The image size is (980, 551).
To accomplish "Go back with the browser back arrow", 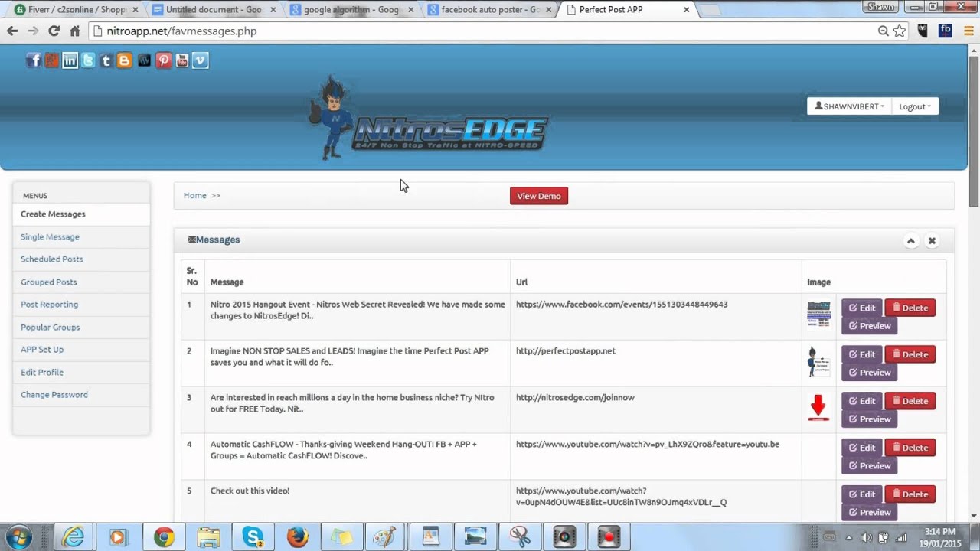I will coord(12,31).
